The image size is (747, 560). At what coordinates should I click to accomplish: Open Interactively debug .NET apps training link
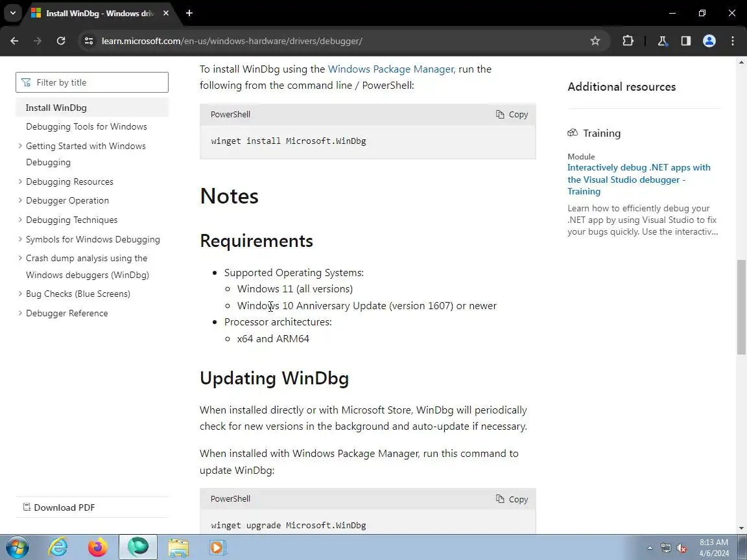(638, 180)
